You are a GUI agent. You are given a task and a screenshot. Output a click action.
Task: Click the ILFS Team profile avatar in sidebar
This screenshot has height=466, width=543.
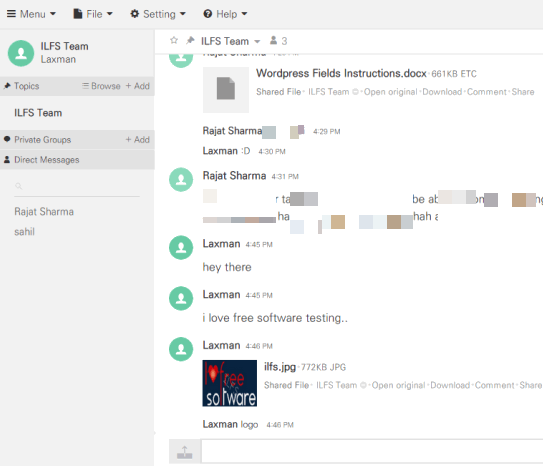tap(21, 53)
